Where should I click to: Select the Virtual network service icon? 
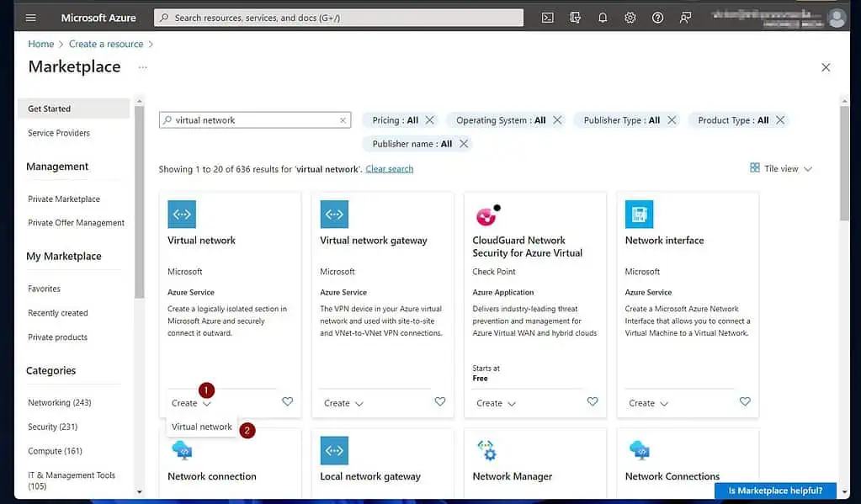[x=182, y=214]
